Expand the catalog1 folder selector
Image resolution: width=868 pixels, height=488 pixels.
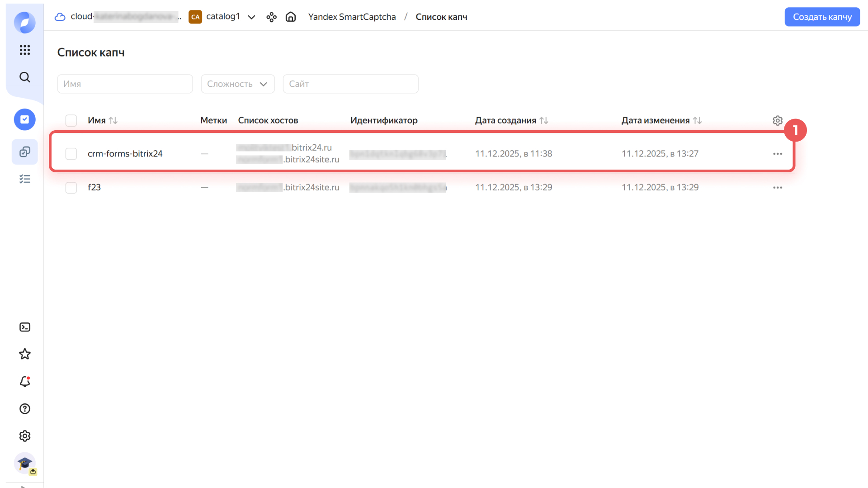251,17
